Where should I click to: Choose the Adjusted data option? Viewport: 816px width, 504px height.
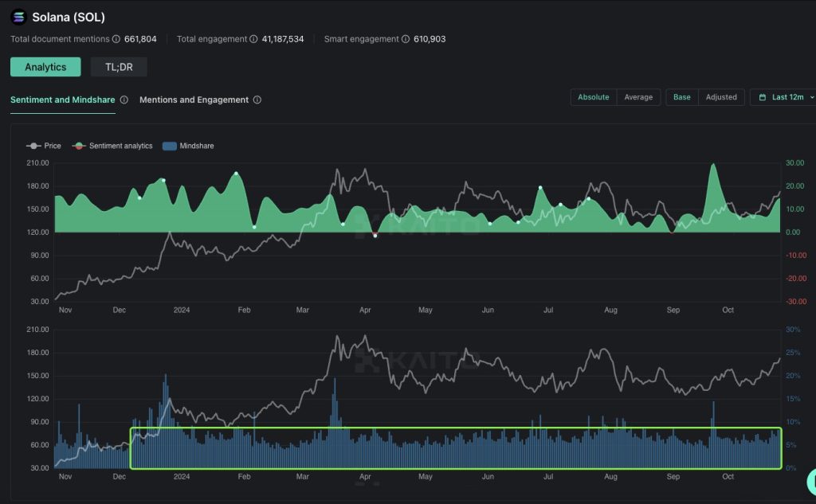pyautogui.click(x=721, y=97)
